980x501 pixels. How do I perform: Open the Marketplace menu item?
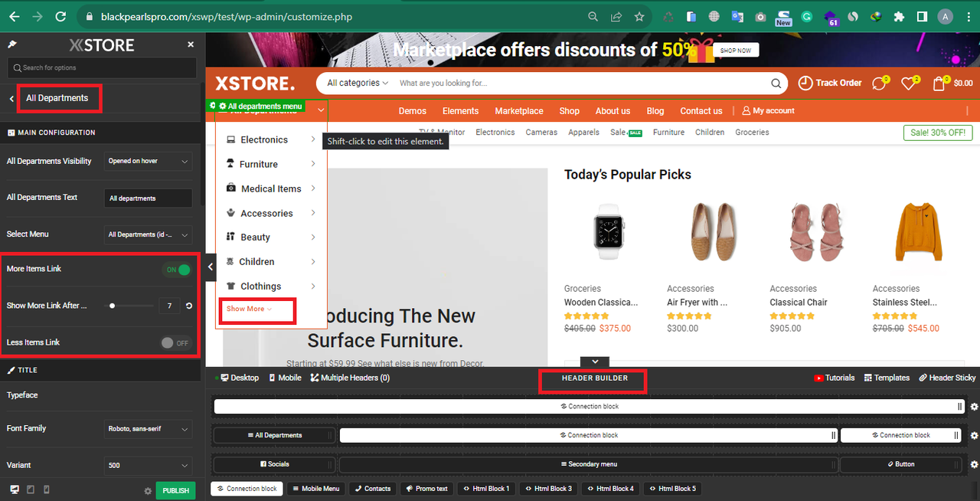click(x=519, y=111)
